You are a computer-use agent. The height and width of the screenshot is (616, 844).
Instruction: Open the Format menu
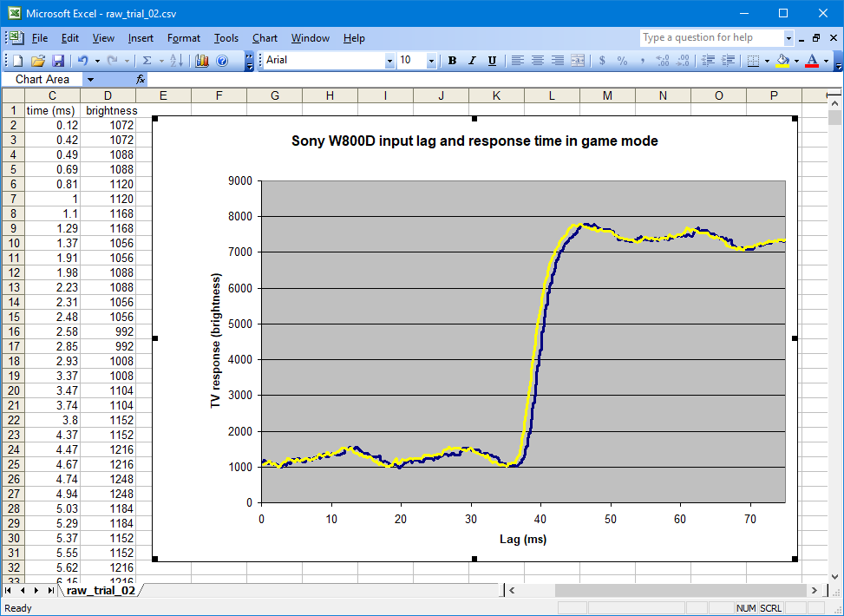(x=184, y=38)
